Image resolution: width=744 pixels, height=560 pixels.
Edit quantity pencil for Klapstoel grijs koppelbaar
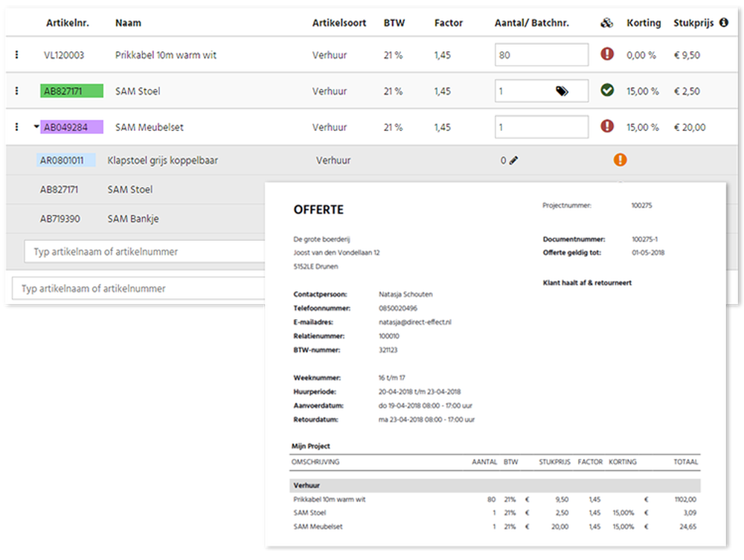[513, 161]
